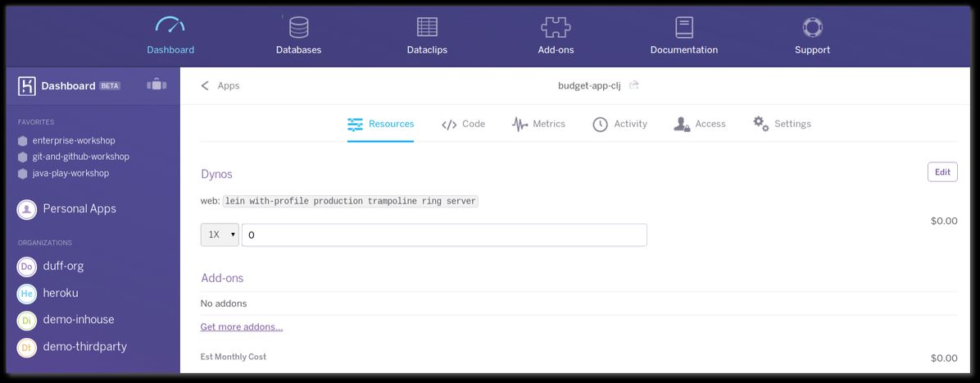980x383 pixels.
Task: Click the Dataclips table icon
Action: click(427, 27)
